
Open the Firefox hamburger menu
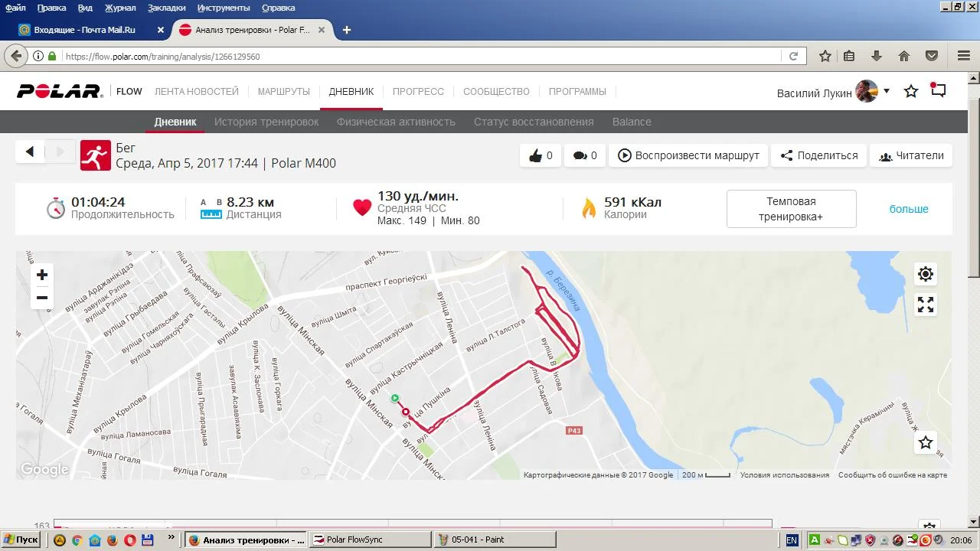(x=964, y=56)
